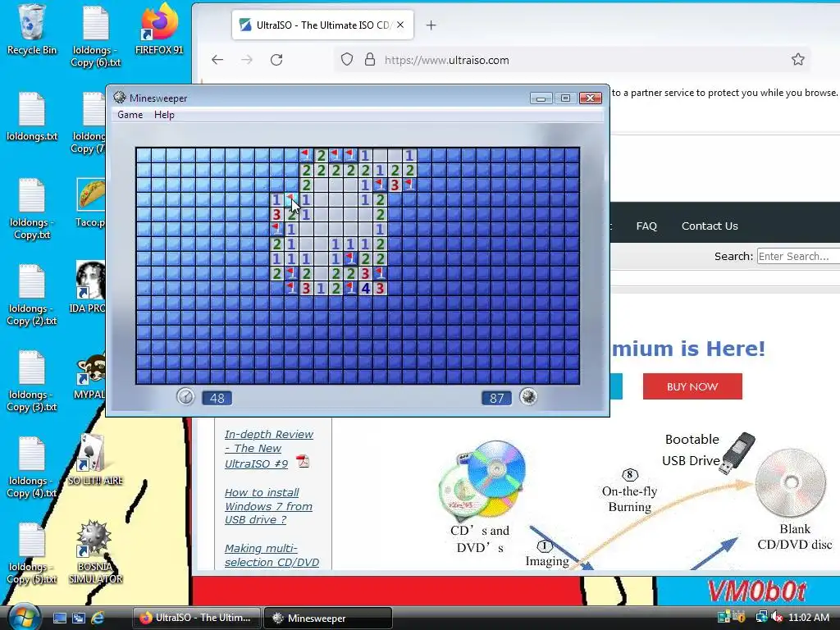The image size is (840, 630).
Task: Click the Minesweeper timer clock icon
Action: [185, 397]
